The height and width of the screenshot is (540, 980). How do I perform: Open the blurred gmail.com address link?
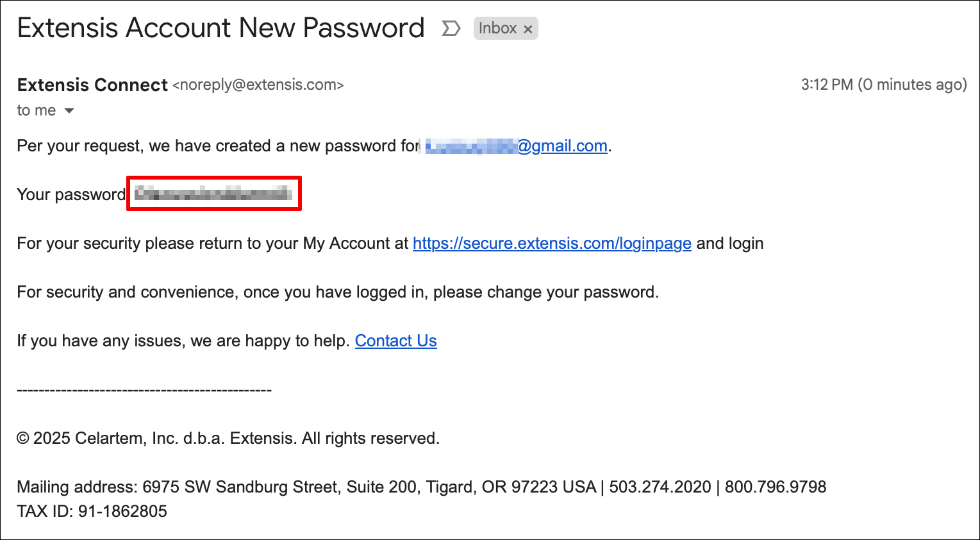(517, 146)
